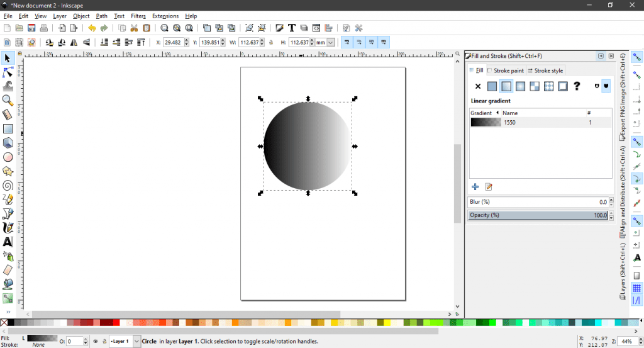Select the Zoom tool in toolbox
The height and width of the screenshot is (348, 644).
click(x=8, y=101)
